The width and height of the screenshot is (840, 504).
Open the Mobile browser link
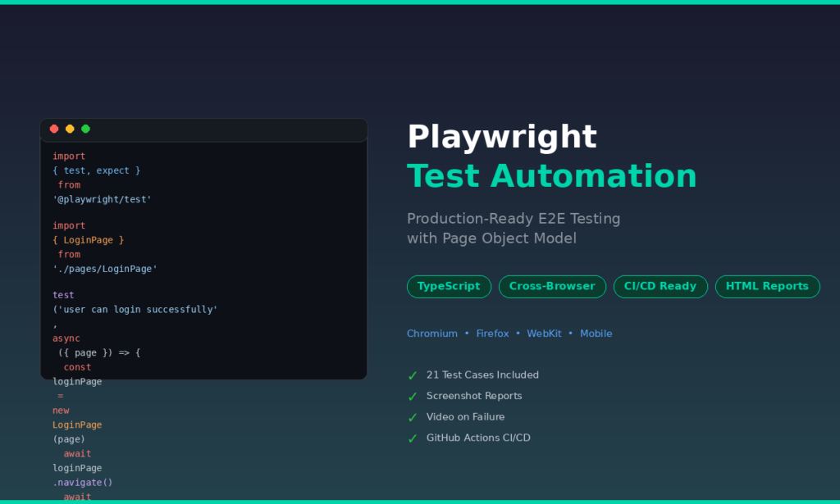pos(596,334)
